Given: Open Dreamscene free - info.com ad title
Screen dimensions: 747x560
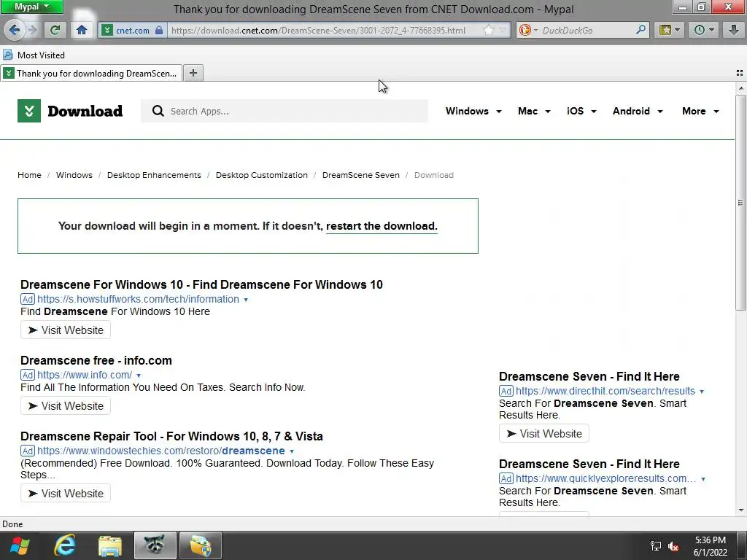Looking at the screenshot, I should (96, 360).
